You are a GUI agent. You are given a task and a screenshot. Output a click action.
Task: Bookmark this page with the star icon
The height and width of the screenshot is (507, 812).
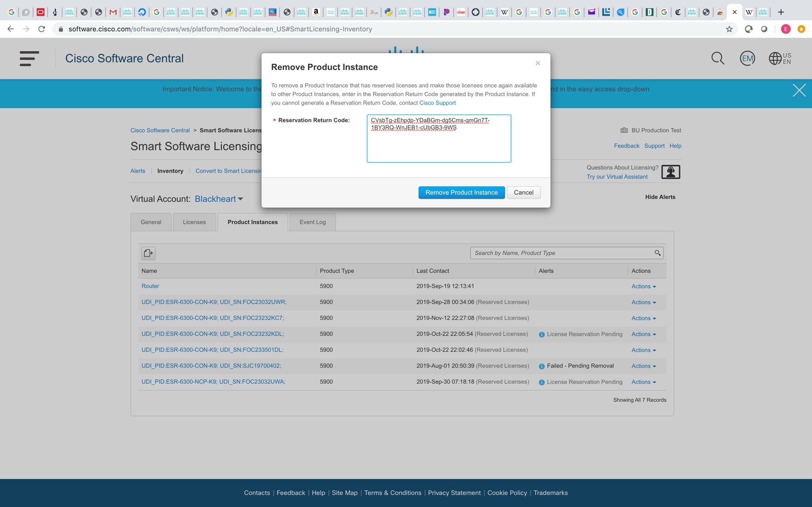[x=729, y=29]
